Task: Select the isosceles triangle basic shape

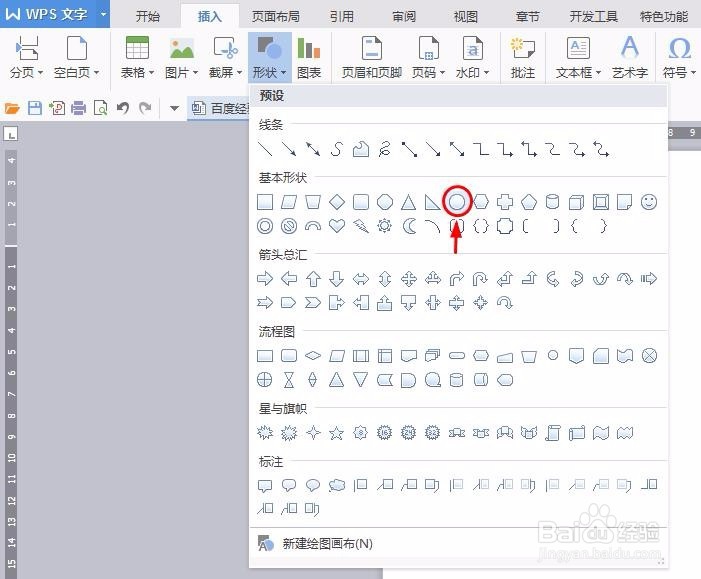Action: point(408,202)
